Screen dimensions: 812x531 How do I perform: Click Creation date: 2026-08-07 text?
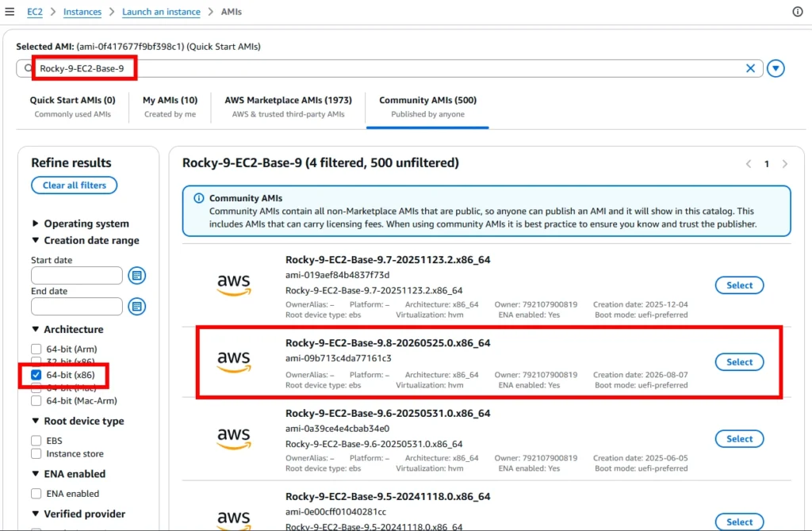(640, 375)
